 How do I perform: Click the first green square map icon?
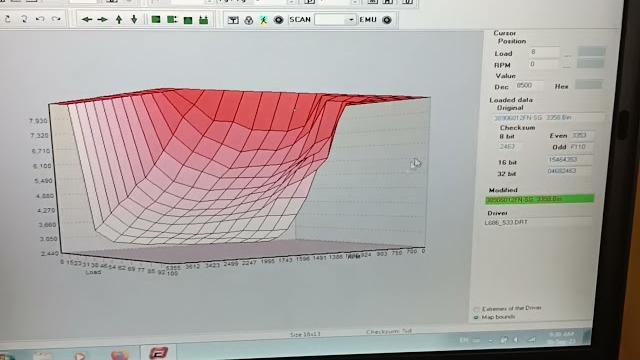coord(156,19)
